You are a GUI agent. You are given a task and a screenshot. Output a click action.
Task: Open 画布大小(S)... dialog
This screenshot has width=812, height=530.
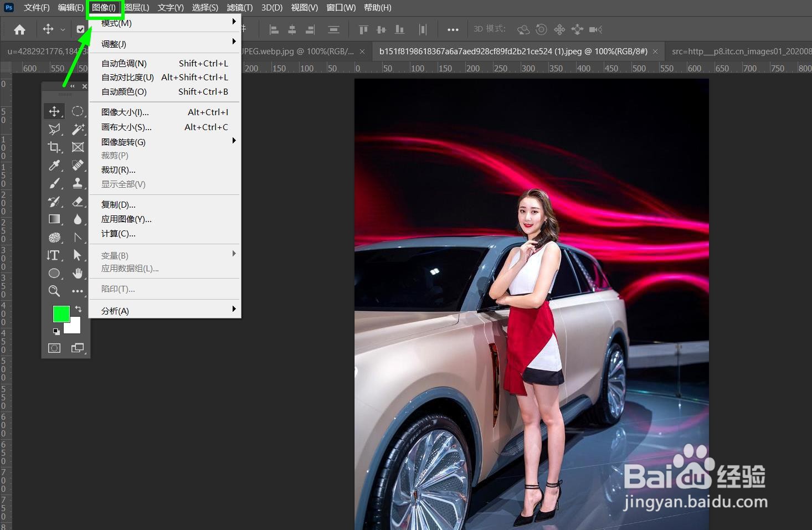(165, 127)
